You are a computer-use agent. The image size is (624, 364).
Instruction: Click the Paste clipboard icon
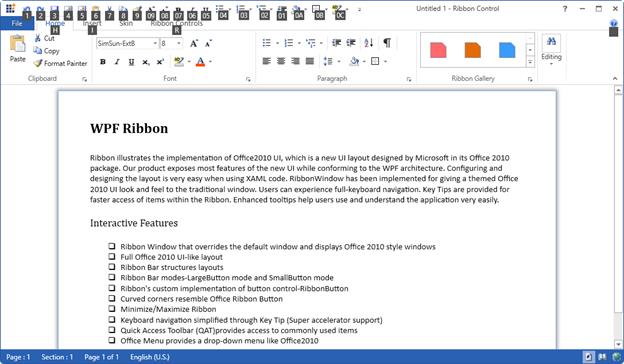pos(18,44)
